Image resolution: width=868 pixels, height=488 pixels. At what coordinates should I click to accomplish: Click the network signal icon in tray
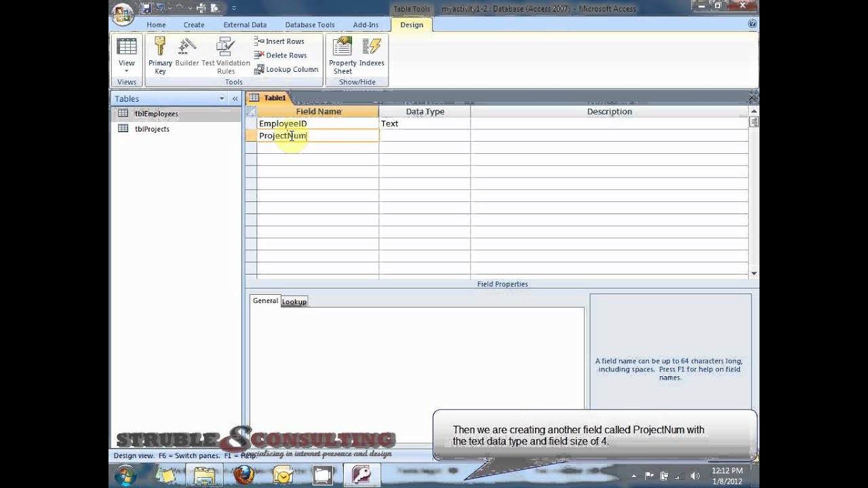(679, 476)
